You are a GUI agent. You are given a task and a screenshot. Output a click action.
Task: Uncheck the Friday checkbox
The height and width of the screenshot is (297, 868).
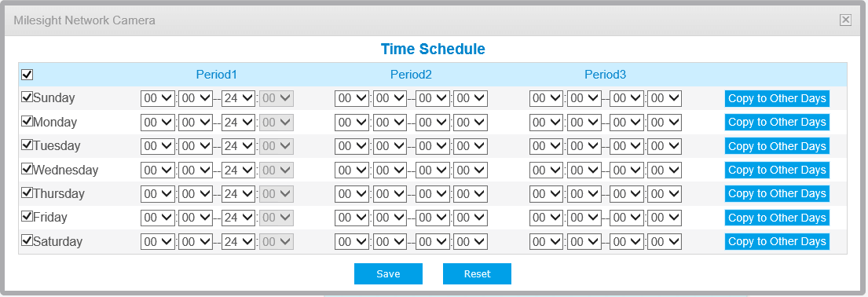tap(27, 217)
